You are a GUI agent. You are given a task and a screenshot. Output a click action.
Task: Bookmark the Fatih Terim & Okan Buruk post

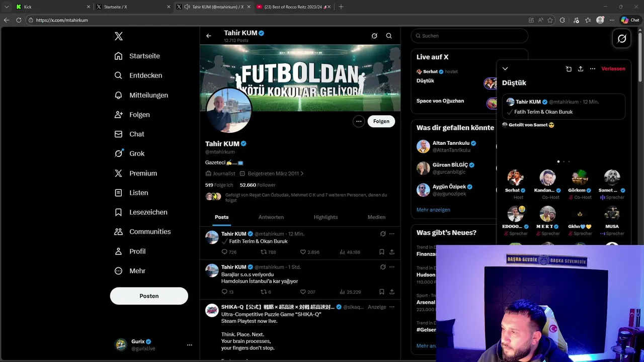381,252
